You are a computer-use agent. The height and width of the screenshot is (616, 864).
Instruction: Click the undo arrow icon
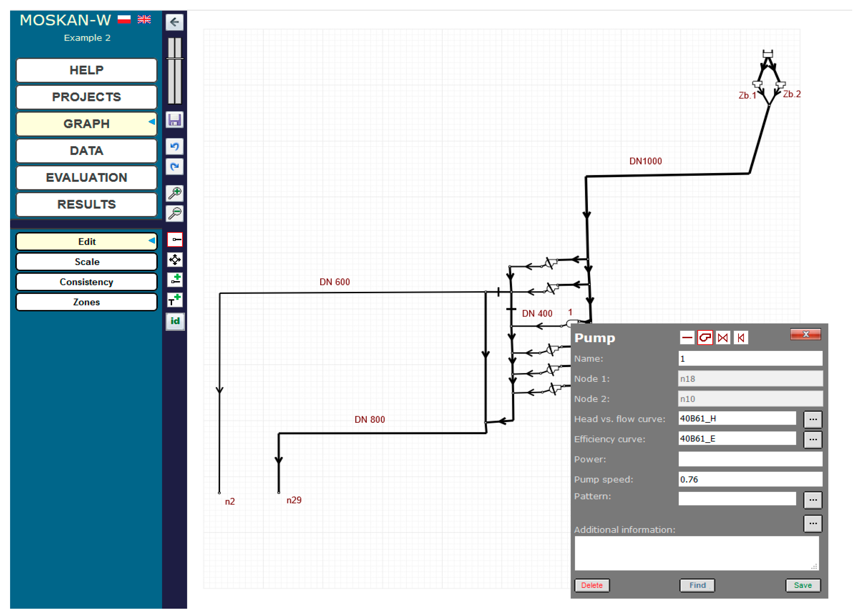coord(175,147)
